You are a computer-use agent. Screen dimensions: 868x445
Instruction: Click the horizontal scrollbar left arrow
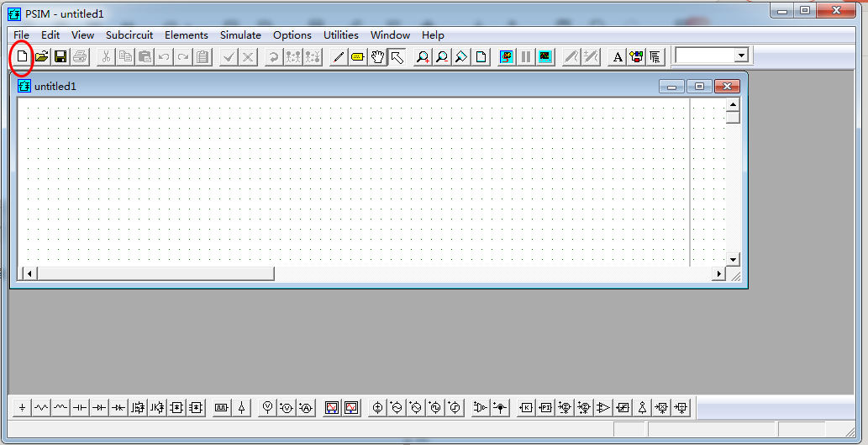tap(29, 273)
